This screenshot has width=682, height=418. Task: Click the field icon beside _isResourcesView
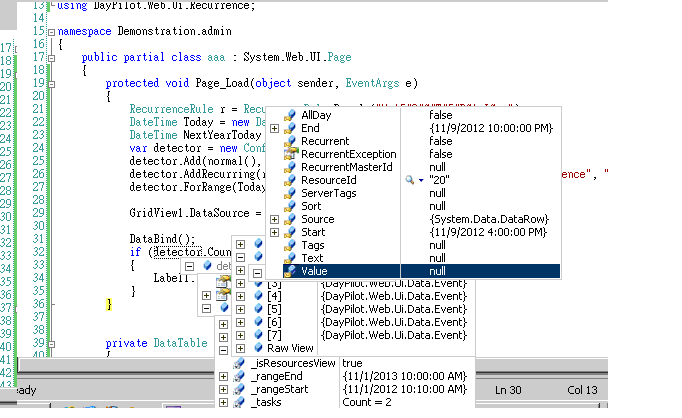[239, 363]
